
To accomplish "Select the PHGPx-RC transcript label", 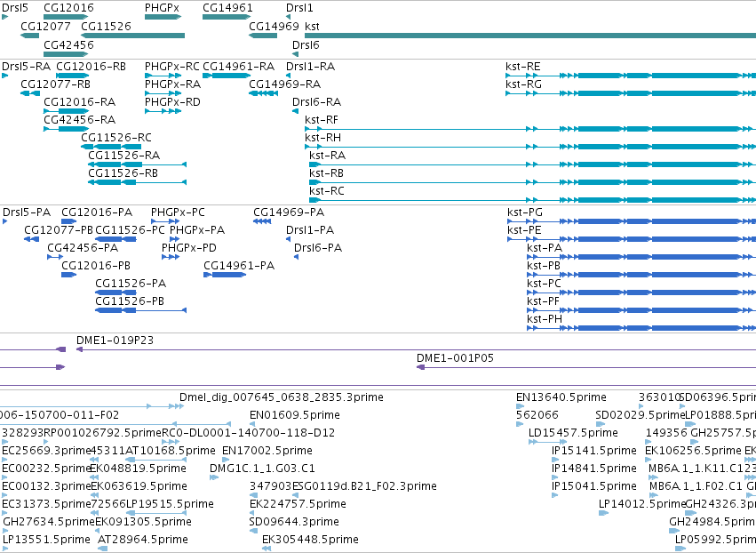I will coord(172,66).
